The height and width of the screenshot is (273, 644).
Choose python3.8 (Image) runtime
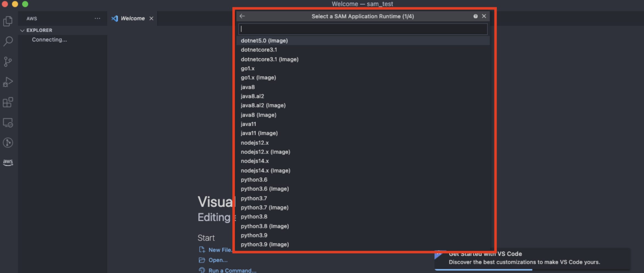[x=363, y=226]
